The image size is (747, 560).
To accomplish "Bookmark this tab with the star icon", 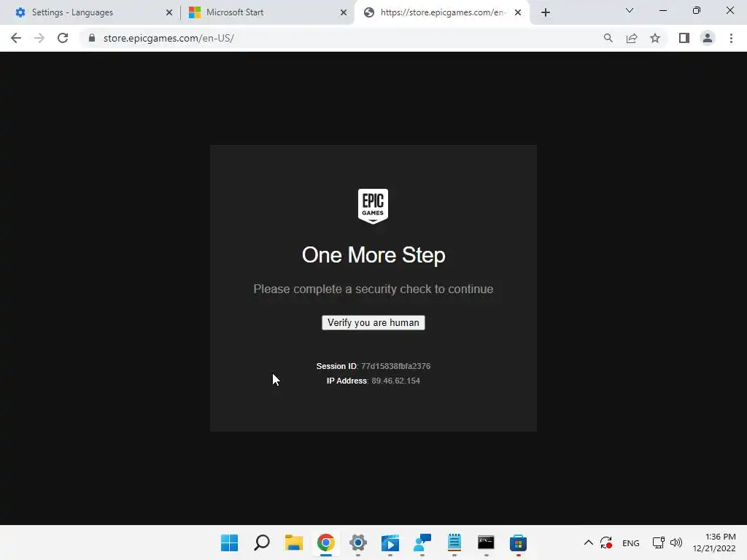I will coord(655,38).
